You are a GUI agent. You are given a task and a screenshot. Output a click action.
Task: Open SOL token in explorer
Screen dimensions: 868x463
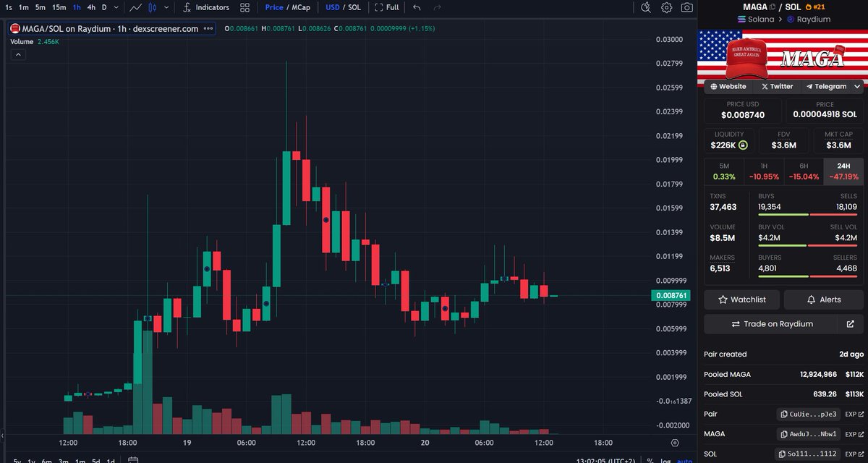click(x=854, y=454)
